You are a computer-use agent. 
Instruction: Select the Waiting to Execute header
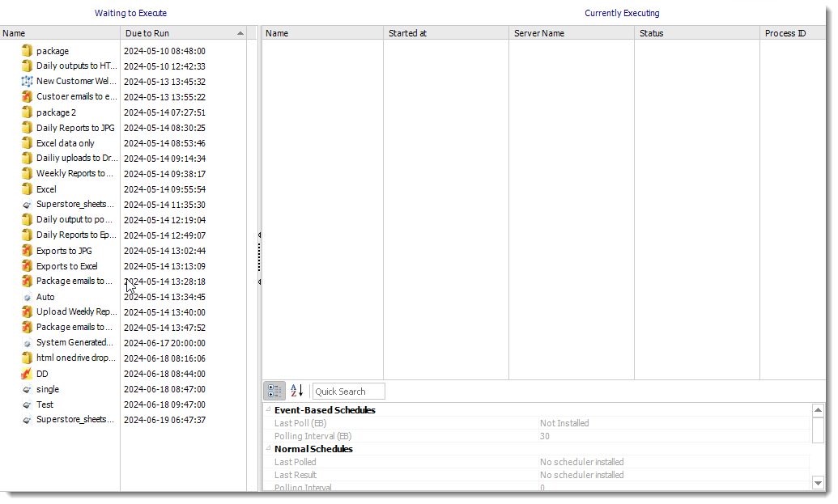(x=130, y=13)
